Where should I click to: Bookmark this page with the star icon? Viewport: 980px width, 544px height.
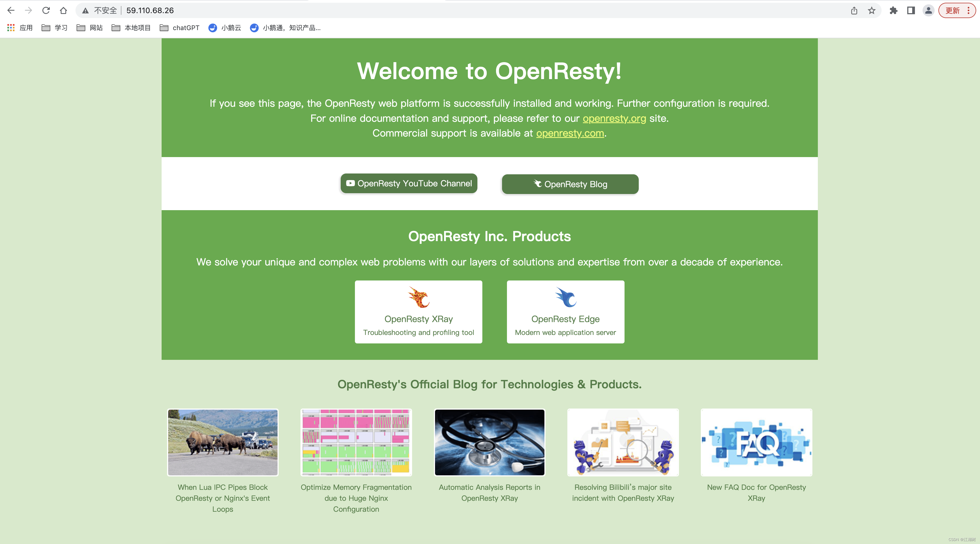871,10
